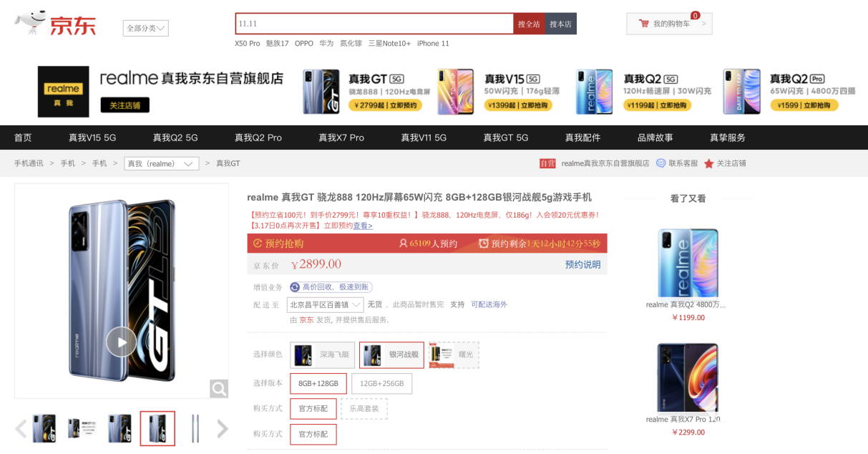This screenshot has height=454, width=868.
Task: Click 真我GT in the breadcrumb
Action: pos(228,163)
